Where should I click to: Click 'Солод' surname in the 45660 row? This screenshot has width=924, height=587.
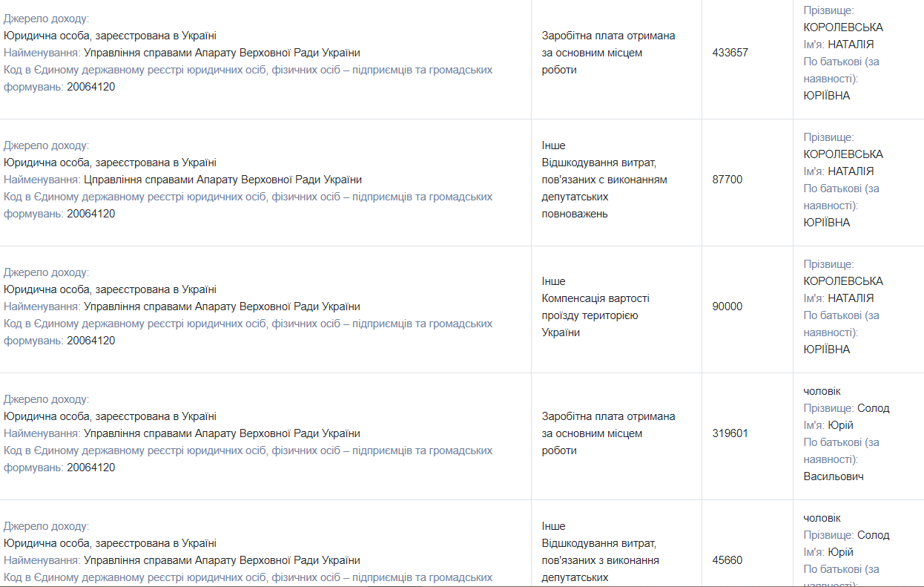click(873, 535)
